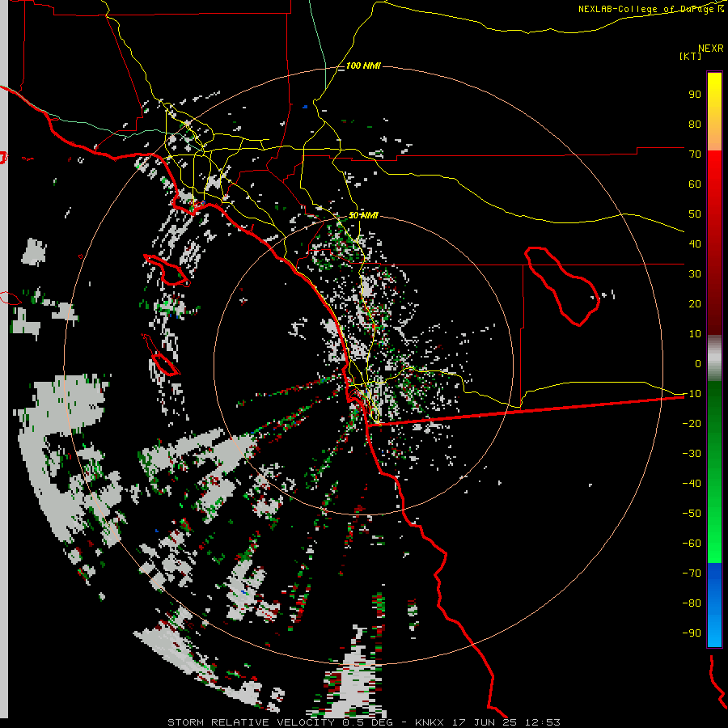Viewport: 728px width, 728px height.
Task: Click the KNKX 17 JUN 25 12:53 timestamp
Action: tap(487, 722)
